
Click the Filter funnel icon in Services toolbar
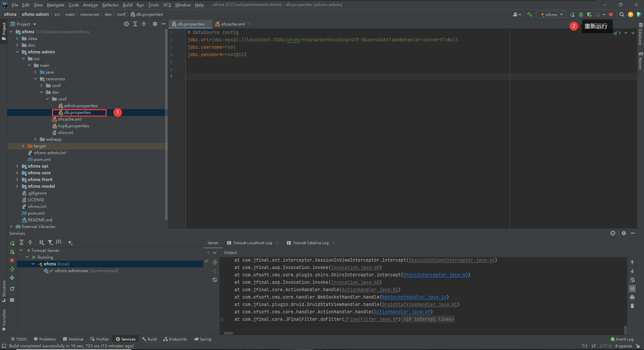[50, 242]
